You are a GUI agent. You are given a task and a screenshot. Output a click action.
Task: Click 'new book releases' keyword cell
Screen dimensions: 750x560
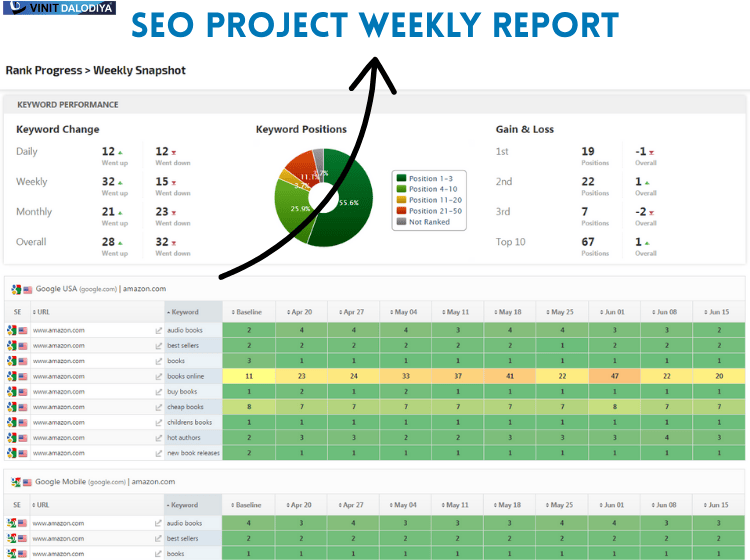pos(193,453)
